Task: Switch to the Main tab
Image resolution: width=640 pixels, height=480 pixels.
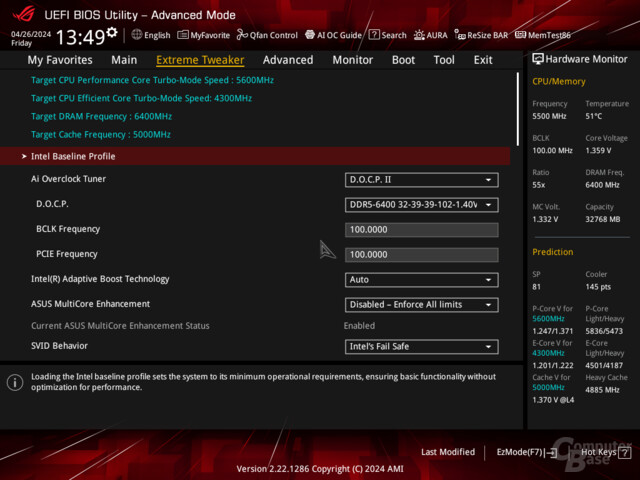Action: (124, 60)
